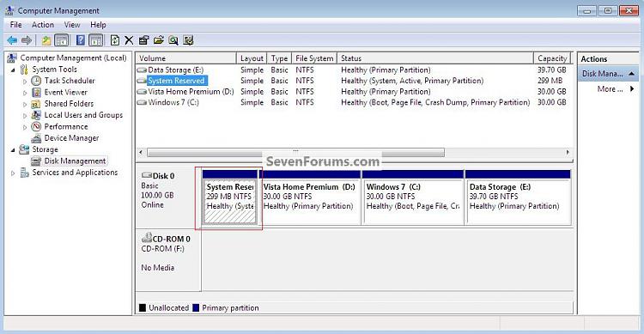Expand Services and Applications node

click(13, 173)
